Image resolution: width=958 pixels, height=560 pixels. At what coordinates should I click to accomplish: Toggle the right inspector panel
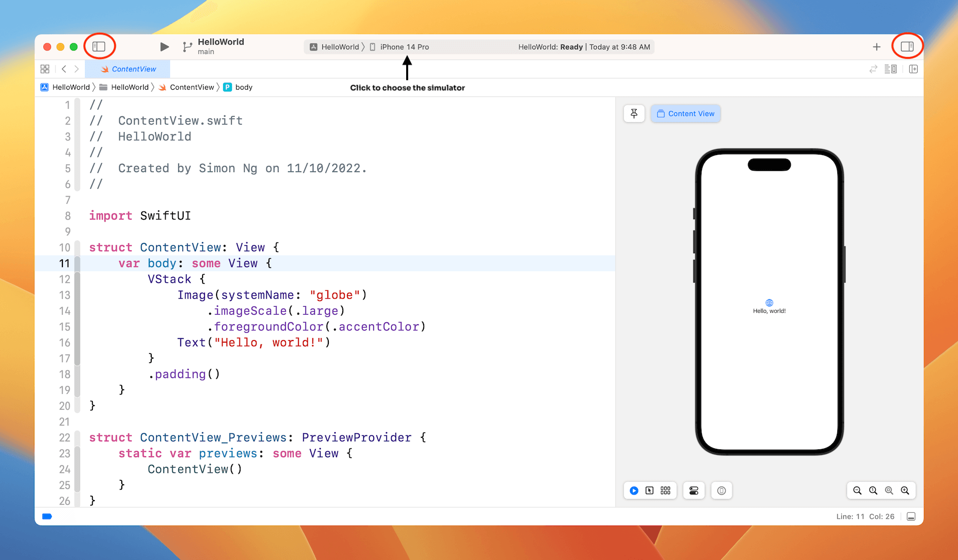tap(907, 46)
